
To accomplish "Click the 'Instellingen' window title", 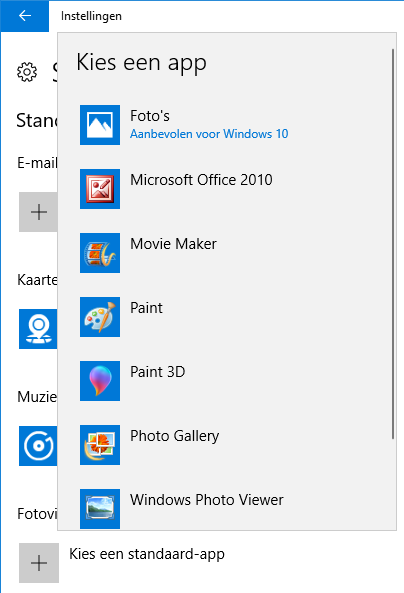I will (x=91, y=16).
